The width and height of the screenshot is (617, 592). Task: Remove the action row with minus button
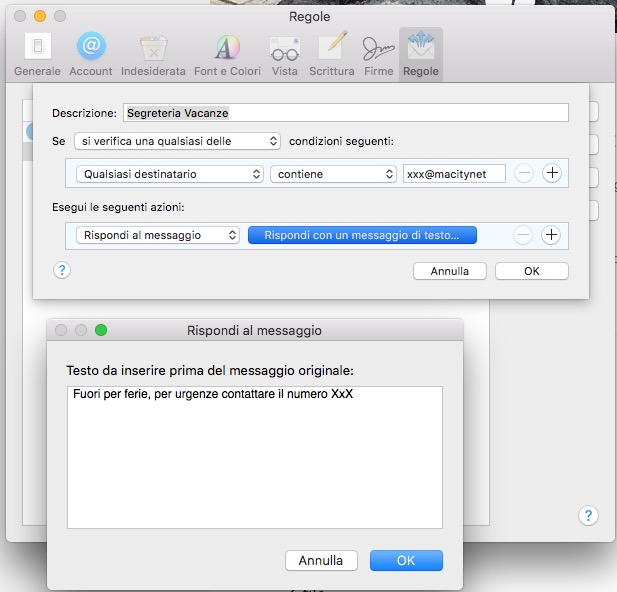(523, 235)
